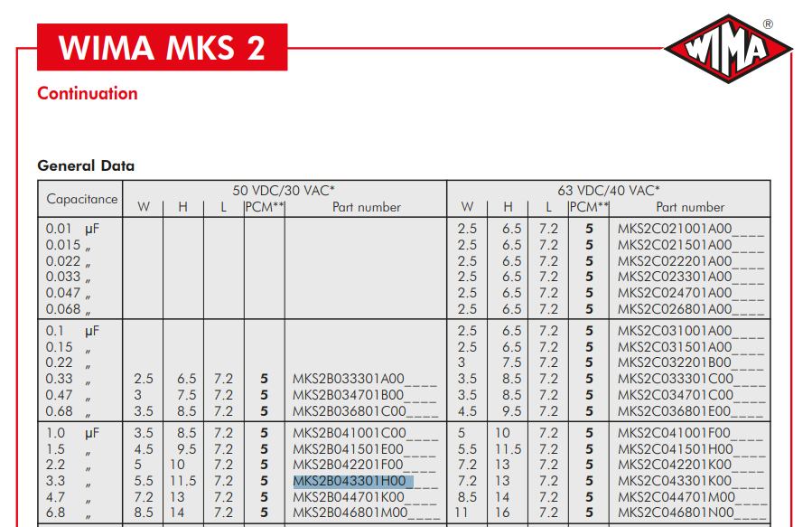This screenshot has width=812, height=527.
Task: Select part number MKS2C041001F00
Action: pos(674,433)
